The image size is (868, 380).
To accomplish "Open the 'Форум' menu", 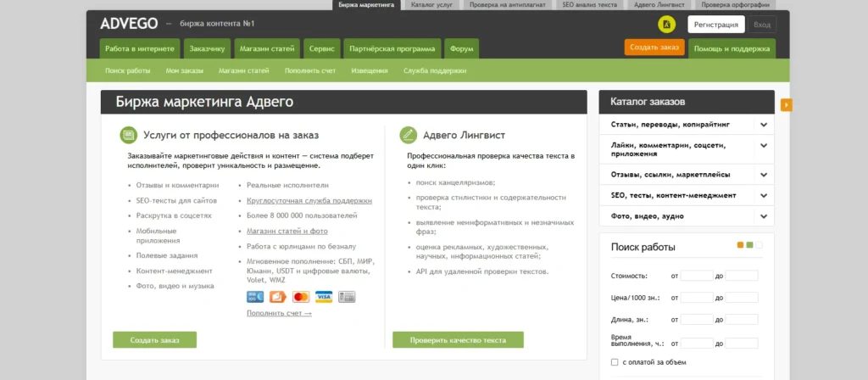I will pos(462,48).
